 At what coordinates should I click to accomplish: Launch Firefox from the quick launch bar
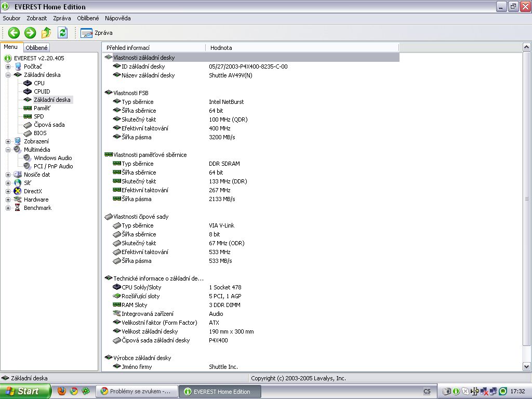pos(61,391)
